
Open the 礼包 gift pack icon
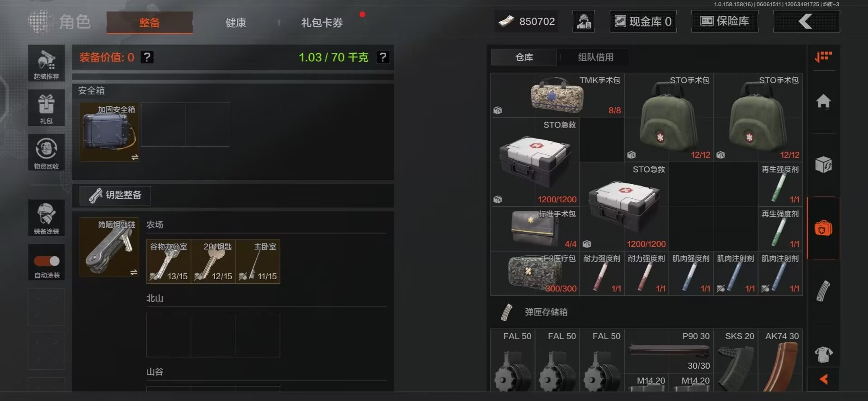point(46,108)
